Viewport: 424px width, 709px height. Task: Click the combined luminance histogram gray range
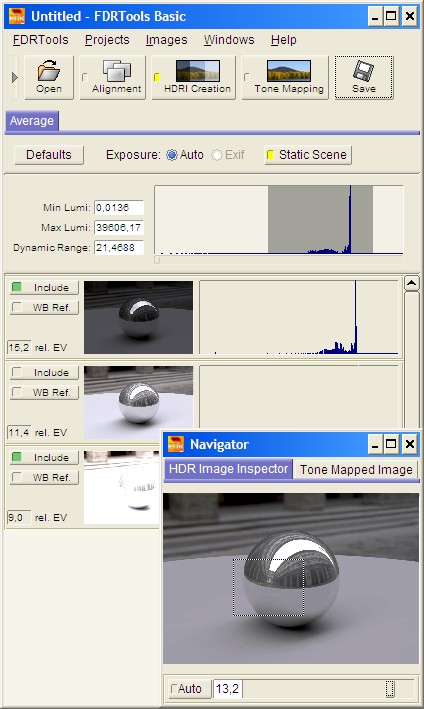pos(320,219)
